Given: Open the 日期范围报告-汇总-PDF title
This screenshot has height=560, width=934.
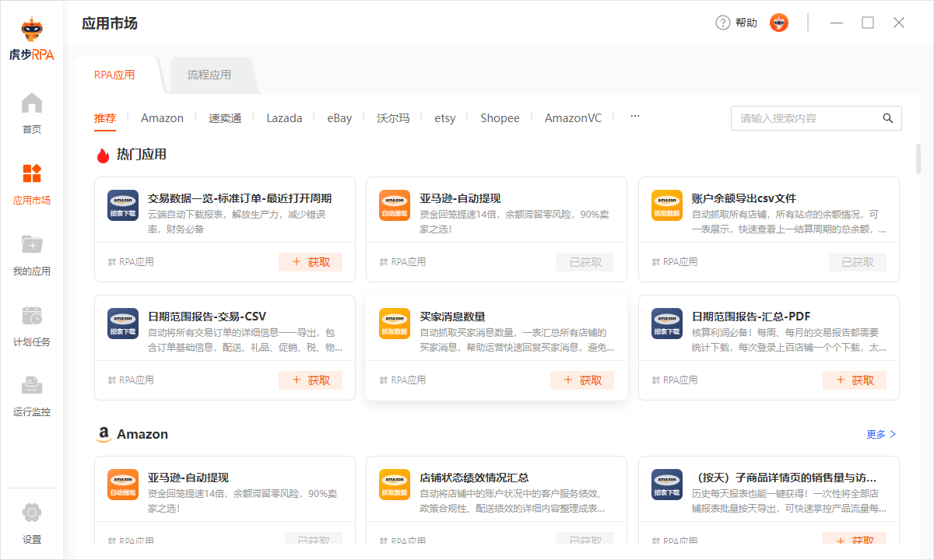Looking at the screenshot, I should coord(751,317).
